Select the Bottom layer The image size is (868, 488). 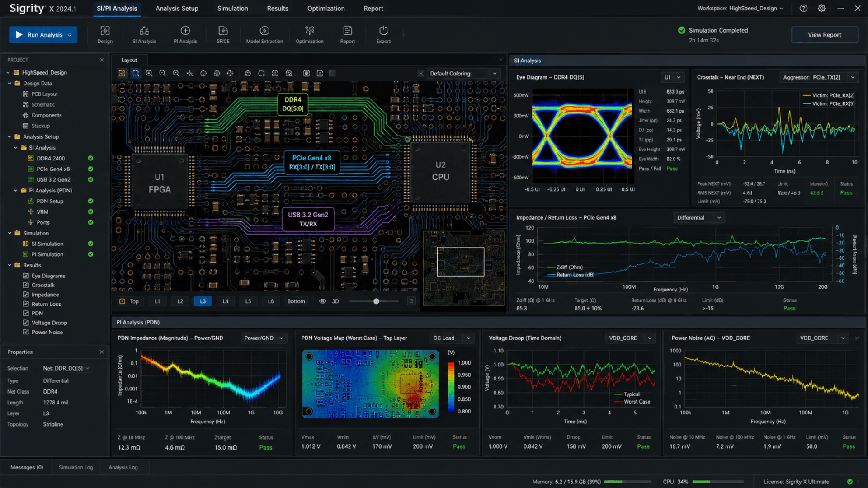296,301
